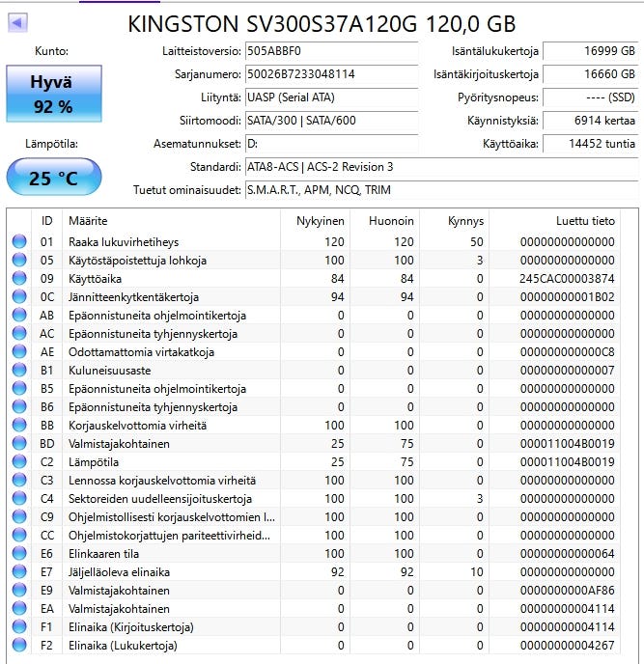This screenshot has width=644, height=664.
Task: Click the status orb of row F1 Elinaika (Kirjoituskertoja)
Action: coord(19,626)
